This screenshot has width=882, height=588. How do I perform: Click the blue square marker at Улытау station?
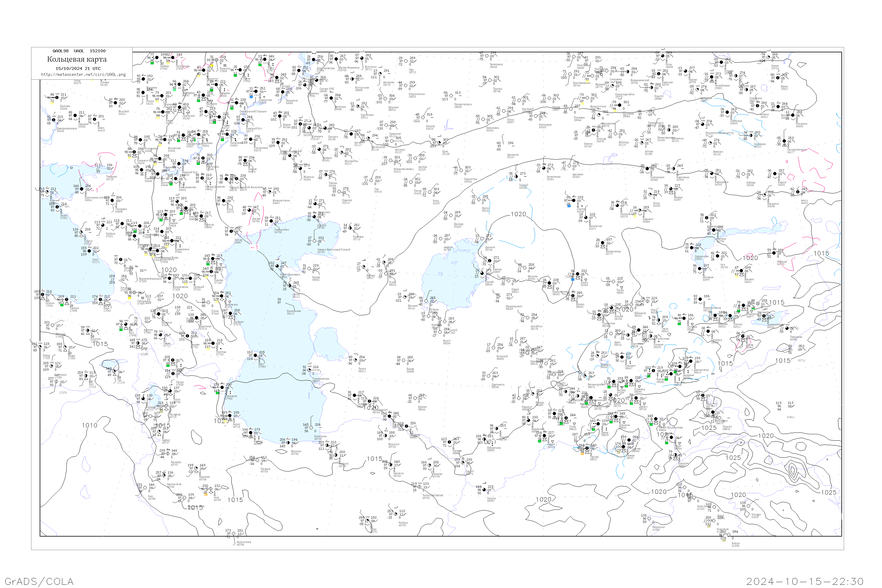(x=569, y=206)
